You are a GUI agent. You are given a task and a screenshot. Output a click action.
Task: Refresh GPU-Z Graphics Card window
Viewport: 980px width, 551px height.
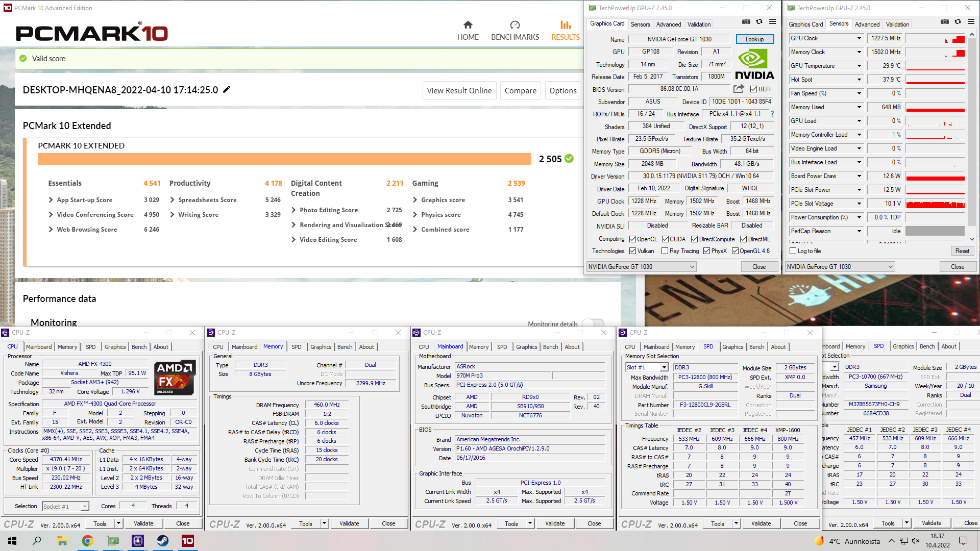pos(759,22)
